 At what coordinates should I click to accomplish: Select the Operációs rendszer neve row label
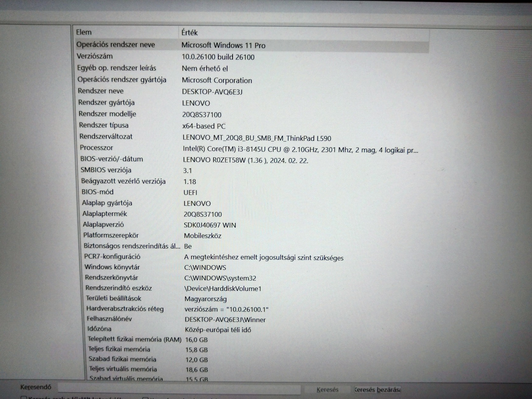[115, 45]
